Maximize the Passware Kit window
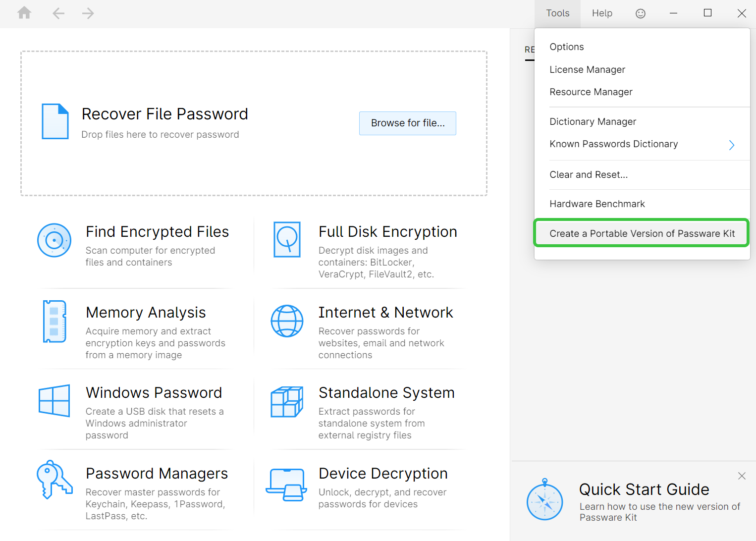756x541 pixels. (707, 13)
